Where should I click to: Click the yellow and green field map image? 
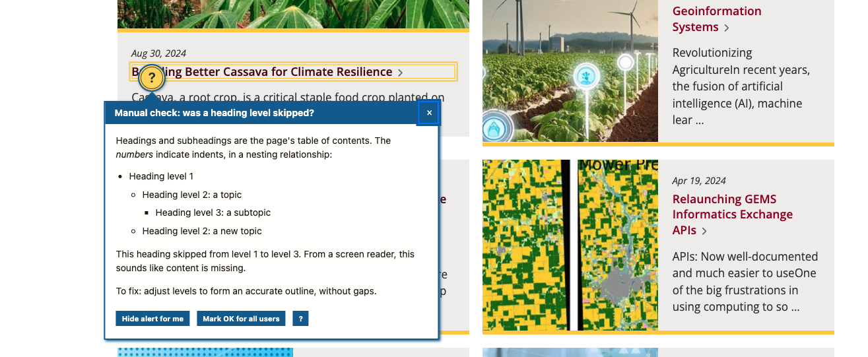coord(570,245)
